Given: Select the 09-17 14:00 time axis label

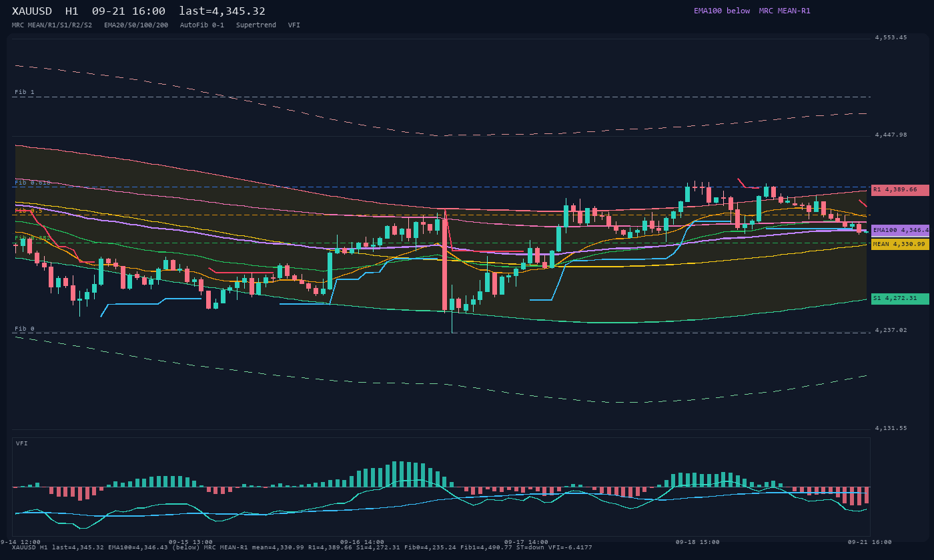Looking at the screenshot, I should click(526, 542).
